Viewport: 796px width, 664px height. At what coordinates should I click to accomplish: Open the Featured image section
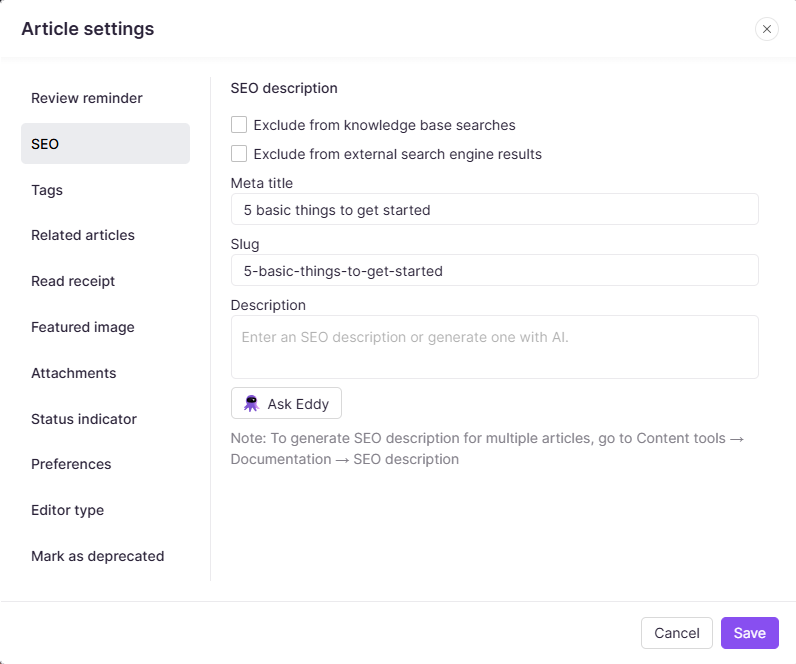click(83, 327)
